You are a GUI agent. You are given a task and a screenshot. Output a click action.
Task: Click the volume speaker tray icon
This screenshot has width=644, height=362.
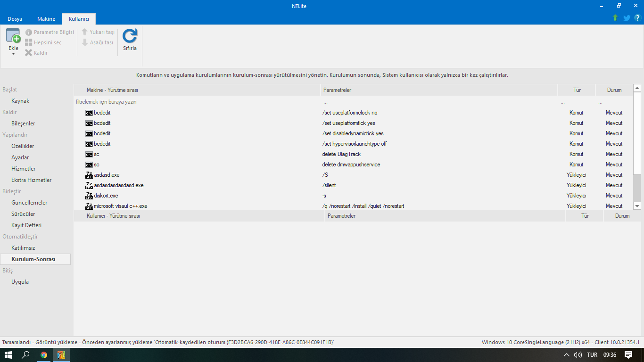[x=578, y=355]
